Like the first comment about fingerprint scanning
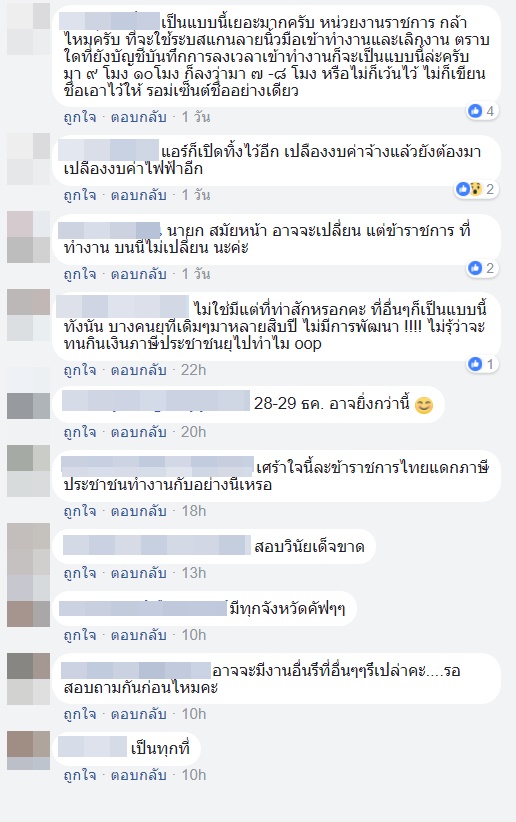 80,117
